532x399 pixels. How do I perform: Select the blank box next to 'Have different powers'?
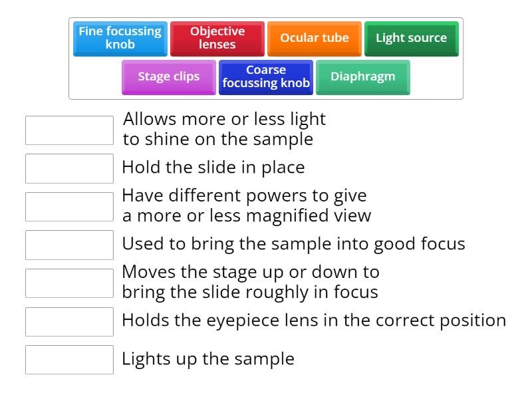tap(69, 207)
